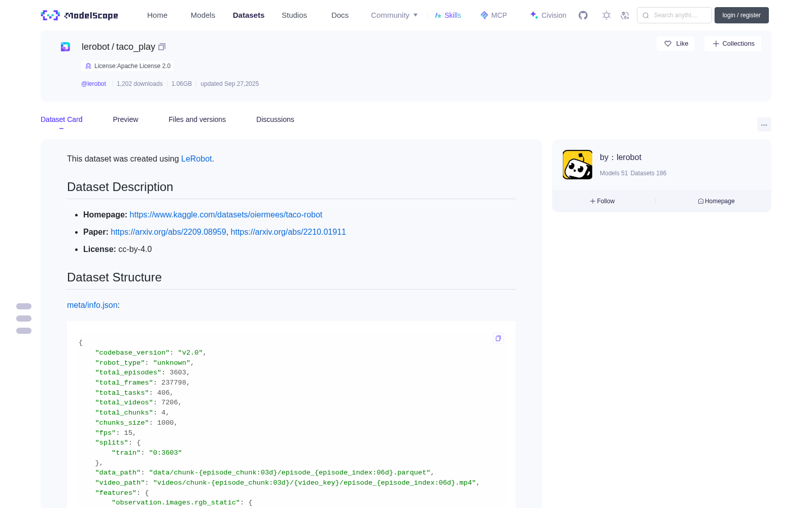Focus the search anything field
The height and width of the screenshot is (508, 812).
(x=674, y=15)
